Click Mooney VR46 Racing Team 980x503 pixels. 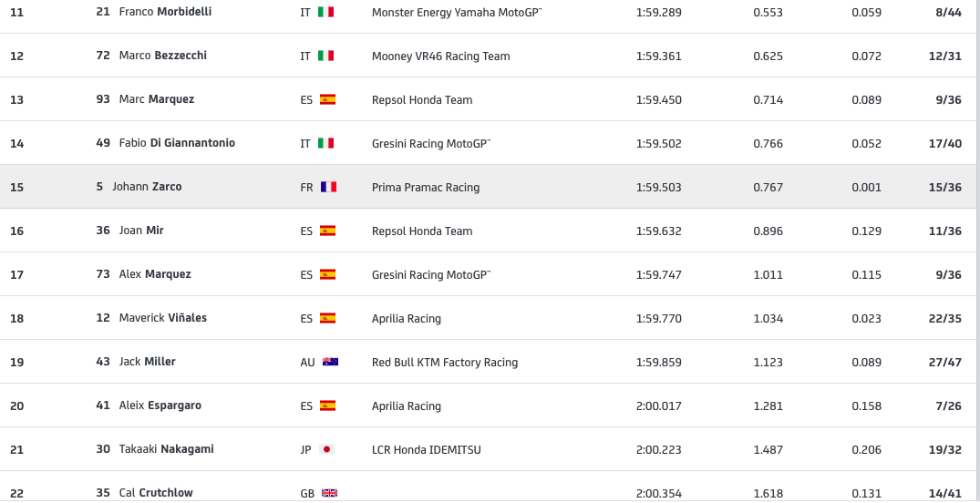[x=440, y=56]
